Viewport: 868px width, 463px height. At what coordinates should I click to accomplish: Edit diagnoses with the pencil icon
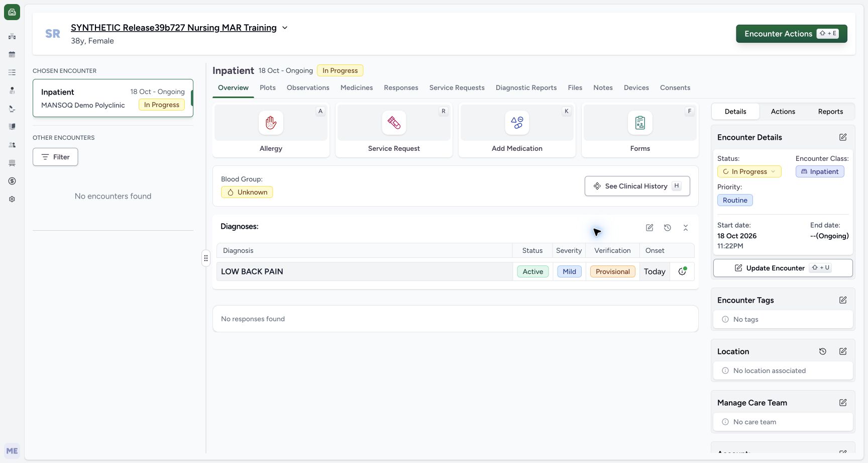pos(649,228)
